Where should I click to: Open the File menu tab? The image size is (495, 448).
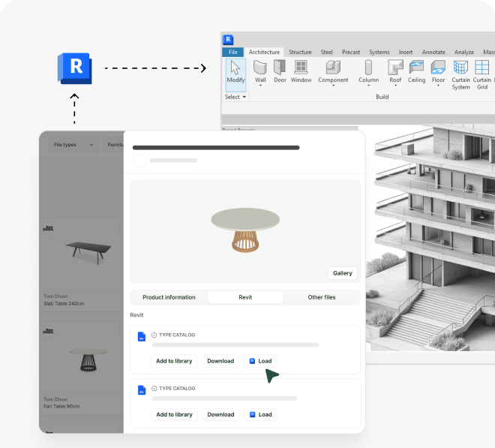(x=233, y=52)
